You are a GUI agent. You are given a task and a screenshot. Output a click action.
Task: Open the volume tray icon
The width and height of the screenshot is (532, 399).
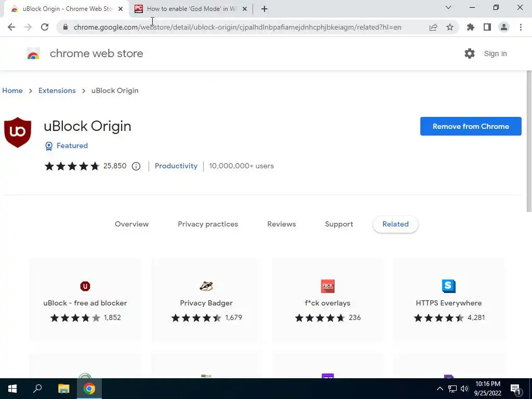pos(464,389)
